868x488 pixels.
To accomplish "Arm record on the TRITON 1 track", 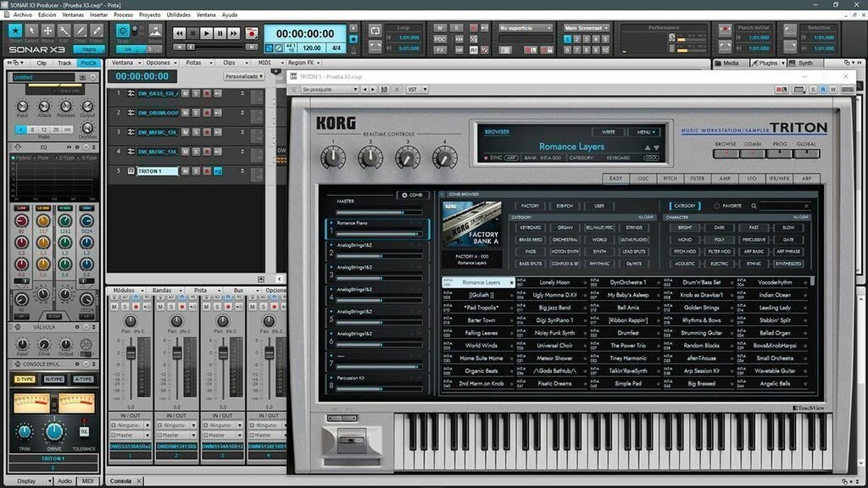I will pos(207,171).
